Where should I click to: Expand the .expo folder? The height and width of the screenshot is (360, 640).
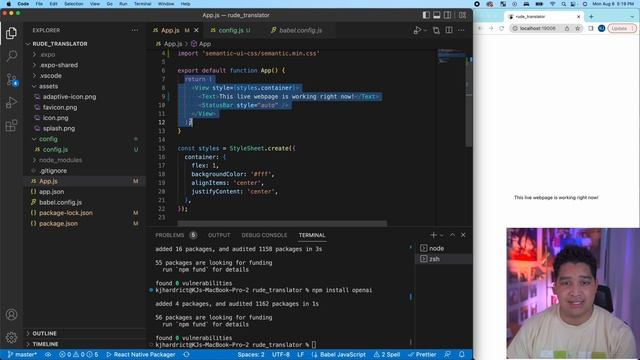click(47, 54)
